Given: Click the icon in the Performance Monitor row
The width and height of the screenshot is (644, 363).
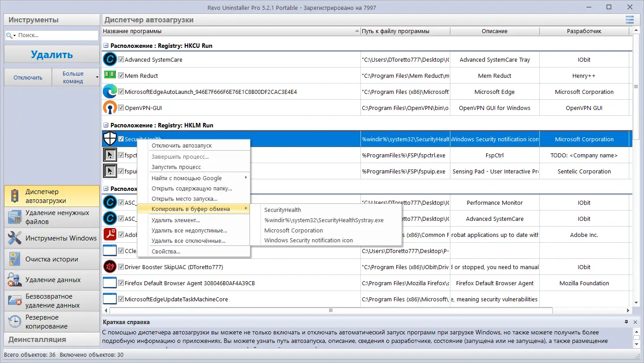Looking at the screenshot, I should 110,203.
